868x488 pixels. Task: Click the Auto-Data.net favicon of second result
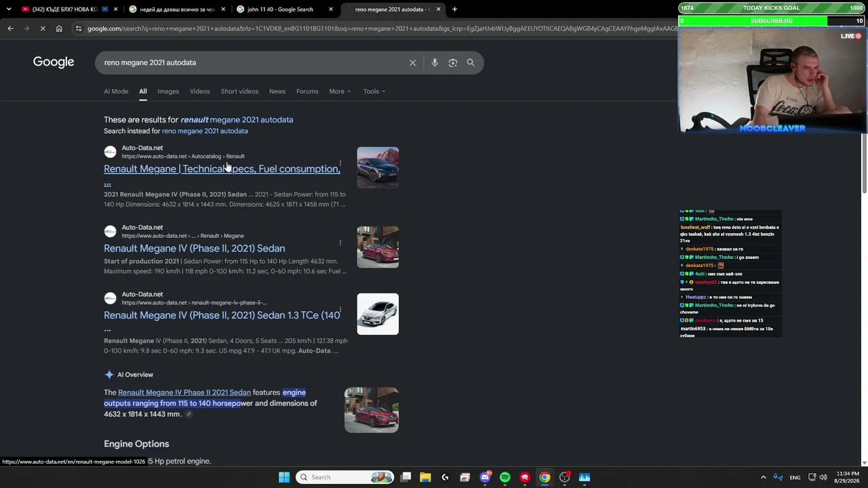click(x=110, y=231)
